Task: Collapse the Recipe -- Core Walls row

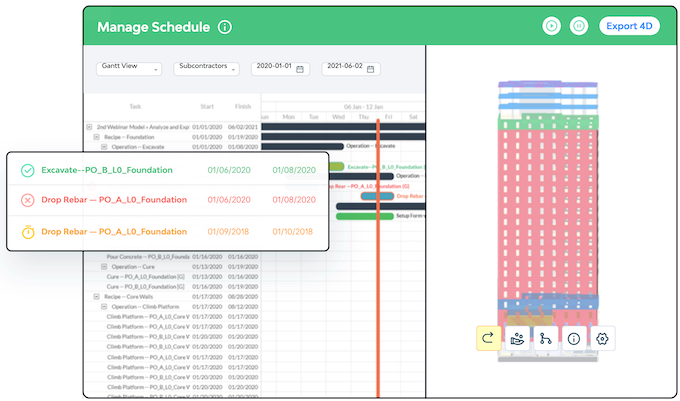Action: click(x=97, y=297)
